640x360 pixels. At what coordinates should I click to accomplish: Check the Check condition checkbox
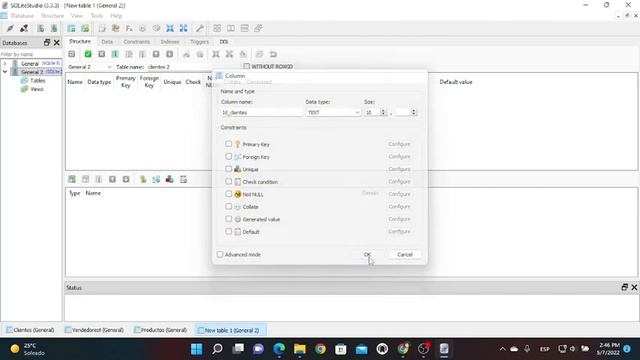pos(229,181)
